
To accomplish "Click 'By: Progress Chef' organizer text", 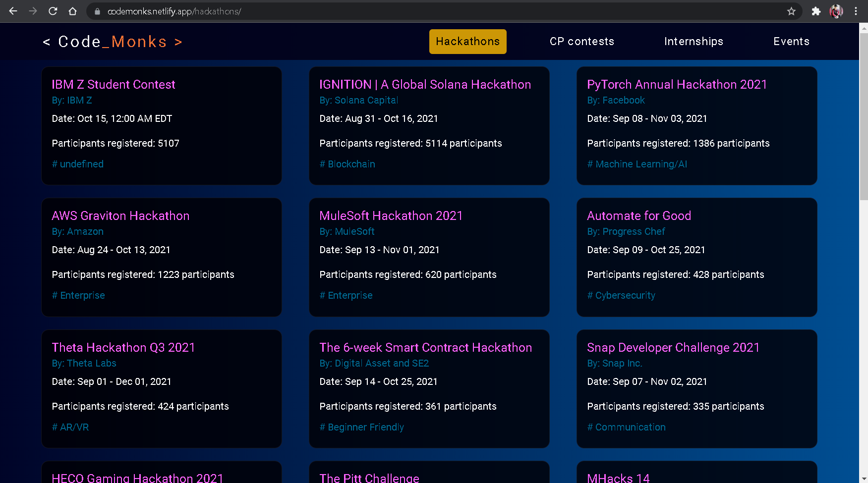I will (x=626, y=232).
